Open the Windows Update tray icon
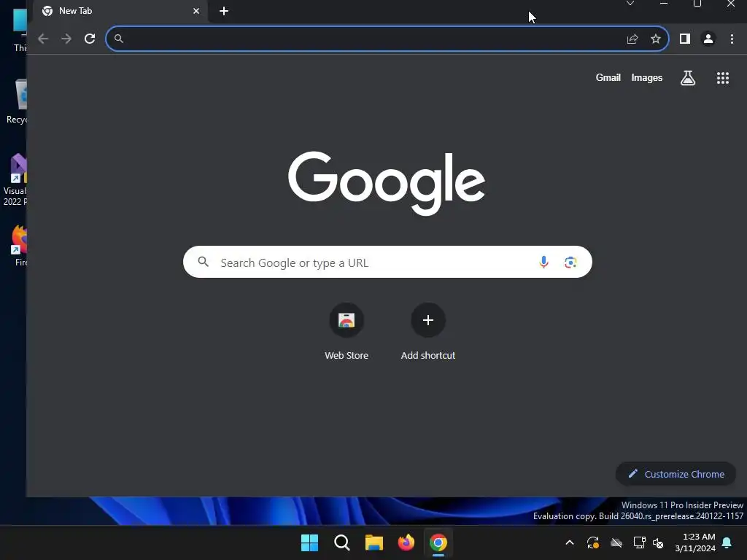Image resolution: width=747 pixels, height=560 pixels. tap(592, 542)
